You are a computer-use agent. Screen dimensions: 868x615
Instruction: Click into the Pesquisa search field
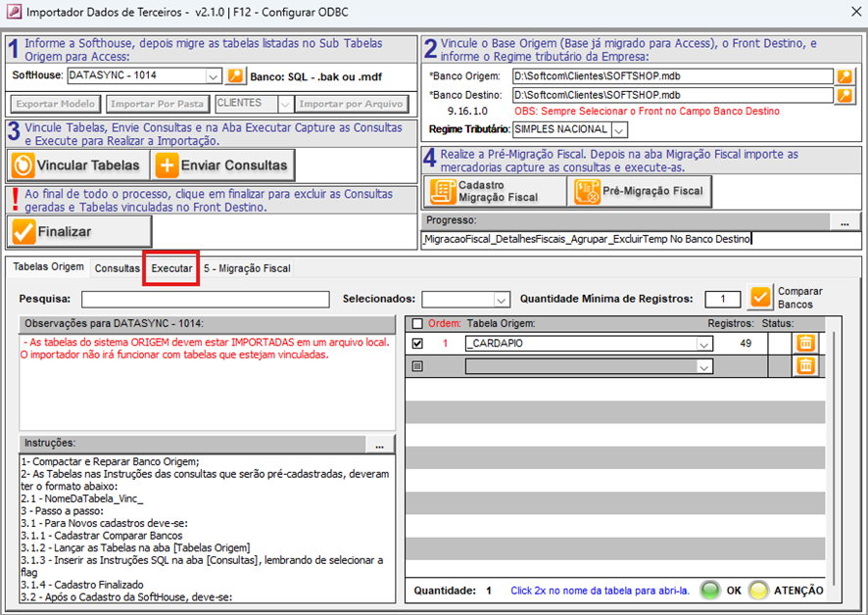point(205,300)
